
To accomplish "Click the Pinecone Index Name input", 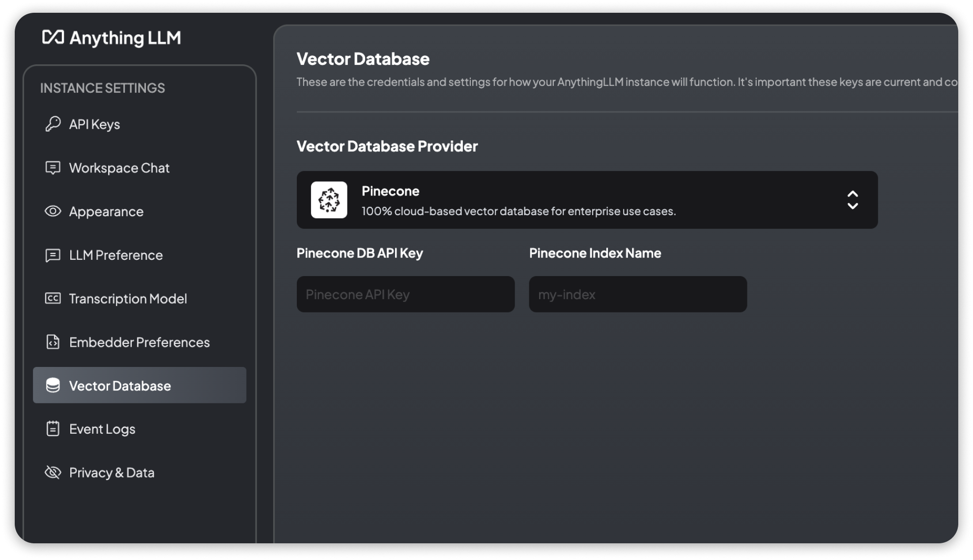I will coord(637,294).
